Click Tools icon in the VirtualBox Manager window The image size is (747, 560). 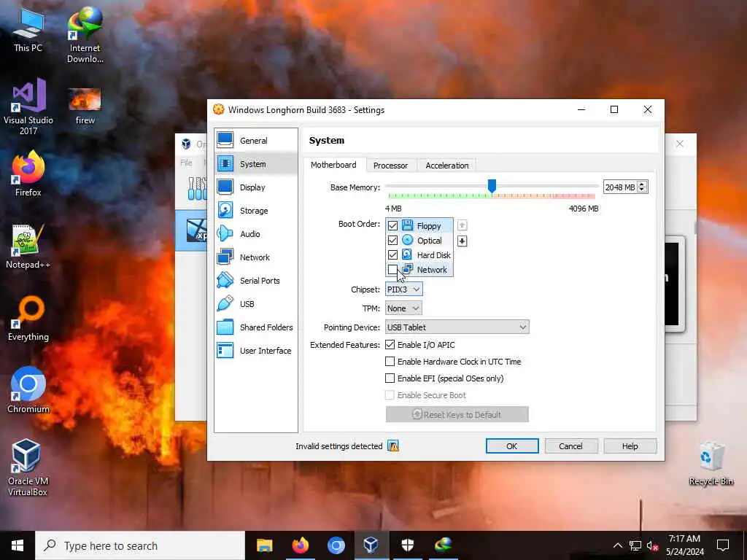(x=197, y=189)
